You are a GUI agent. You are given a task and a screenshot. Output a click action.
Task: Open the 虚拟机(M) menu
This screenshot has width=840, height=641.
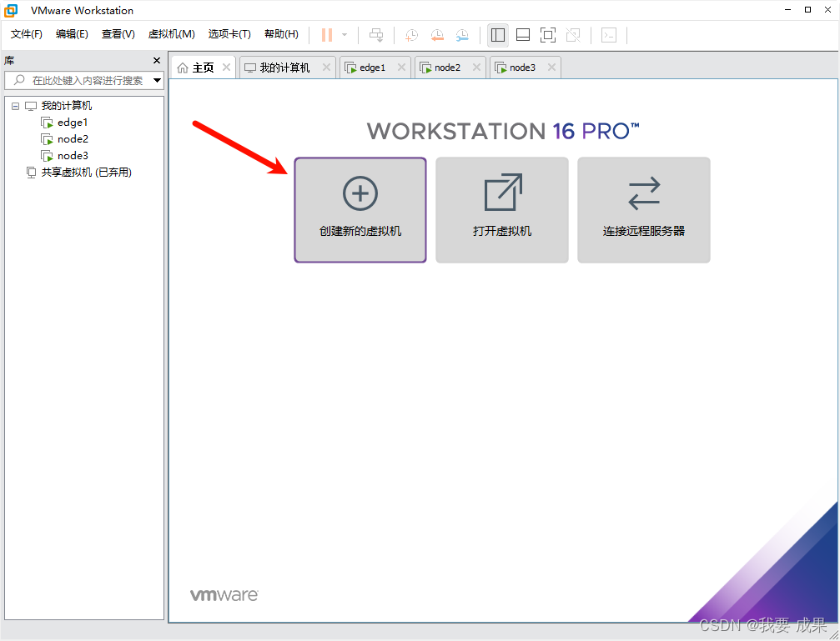click(x=171, y=34)
